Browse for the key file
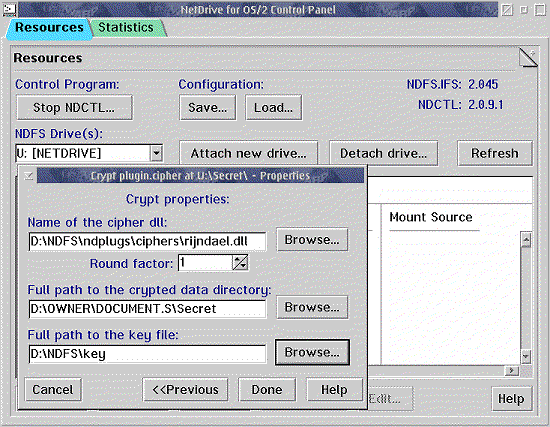Screen dimensions: 550x427 coord(312,352)
